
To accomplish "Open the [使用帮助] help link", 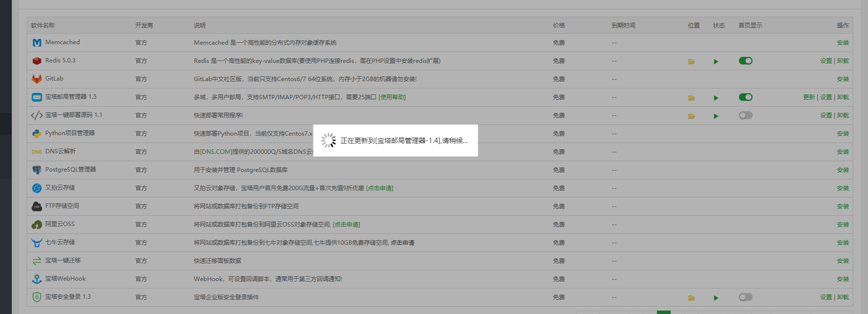I will (x=392, y=97).
